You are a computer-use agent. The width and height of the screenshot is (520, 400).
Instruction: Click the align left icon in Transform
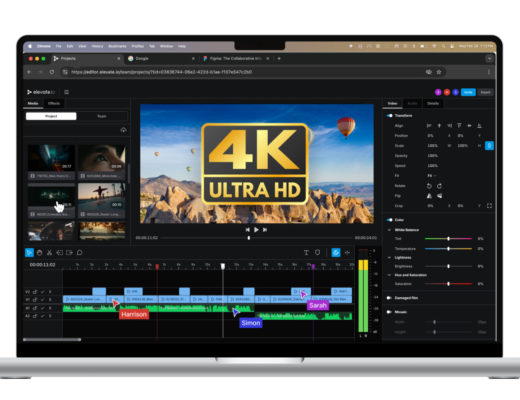429,126
